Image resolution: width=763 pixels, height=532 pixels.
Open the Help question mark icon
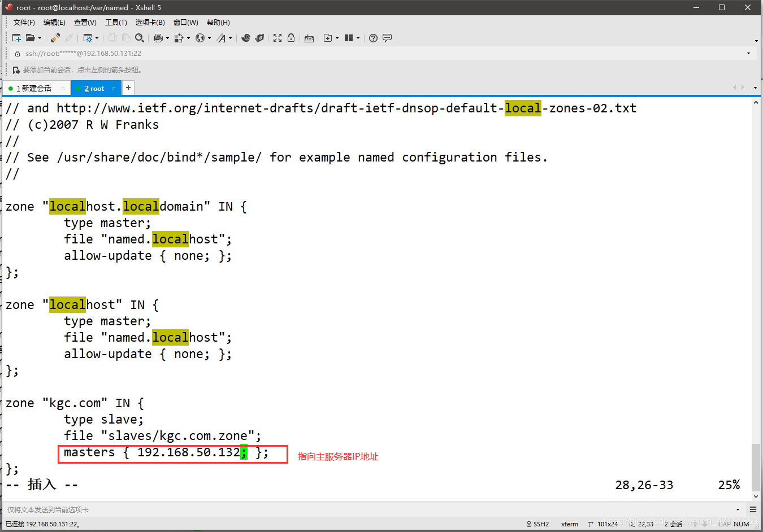(x=373, y=38)
